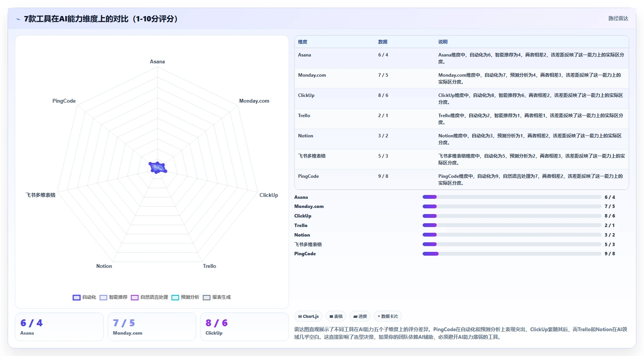Viewport: 644px width, 356px height.
Task: Click the Asana progress bar
Action: click(512, 197)
